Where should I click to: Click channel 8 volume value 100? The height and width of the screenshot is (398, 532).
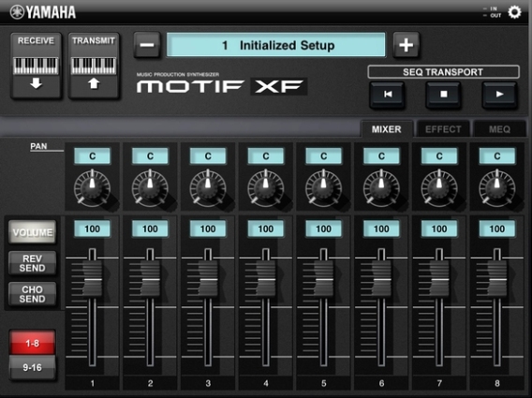click(x=497, y=228)
